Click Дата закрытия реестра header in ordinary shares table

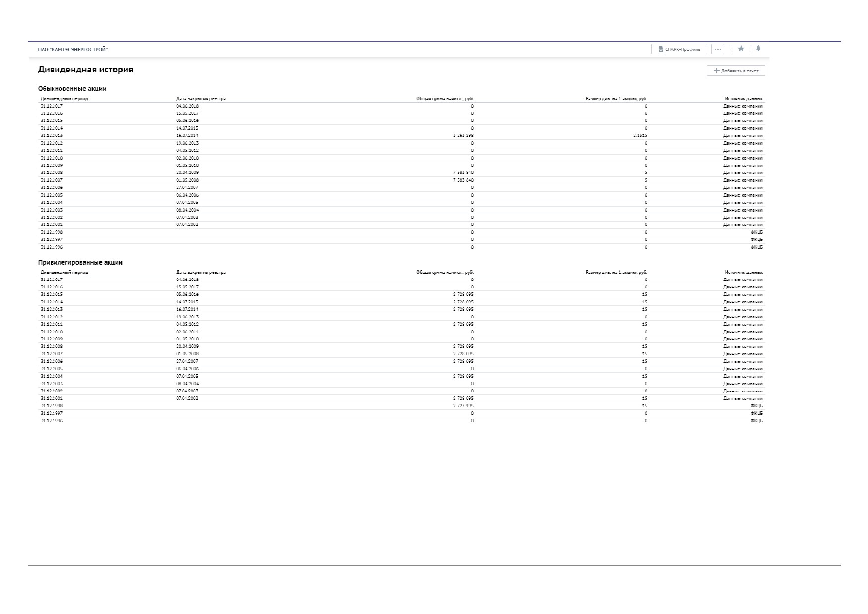[x=201, y=99]
